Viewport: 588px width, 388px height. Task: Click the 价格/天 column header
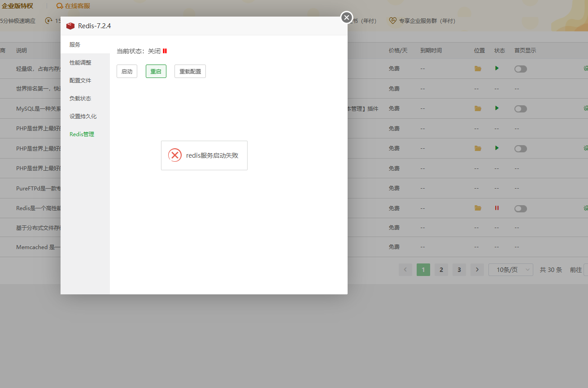(x=398, y=50)
